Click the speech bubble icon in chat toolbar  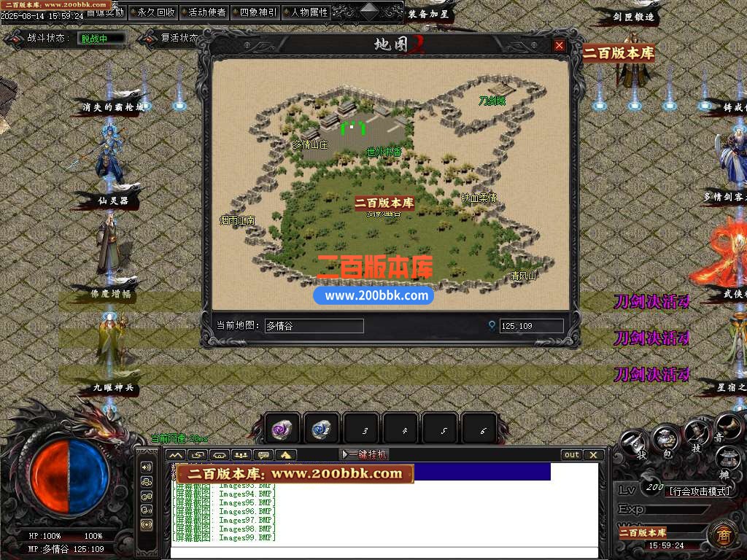tap(263, 455)
